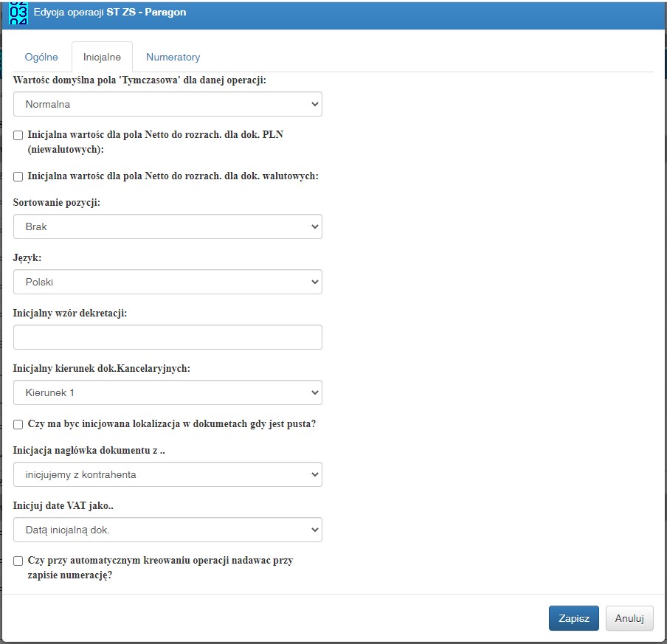Image resolution: width=667 pixels, height=644 pixels.
Task: Click the Anuluj button
Action: click(629, 618)
